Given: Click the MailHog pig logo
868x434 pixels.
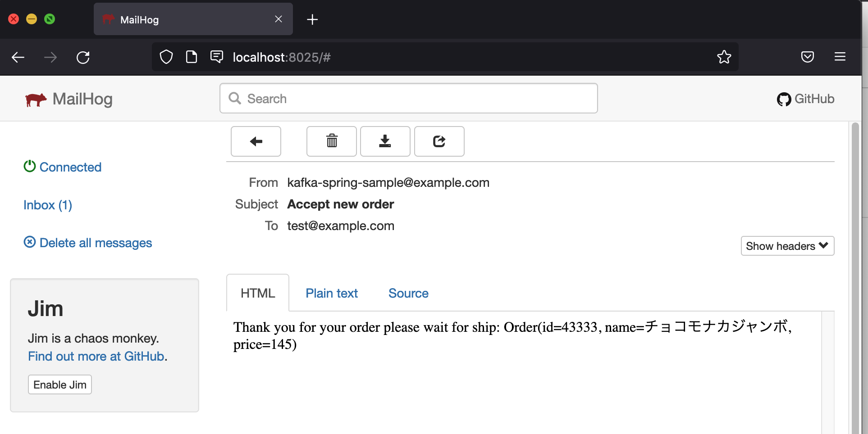Looking at the screenshot, I should [36, 99].
